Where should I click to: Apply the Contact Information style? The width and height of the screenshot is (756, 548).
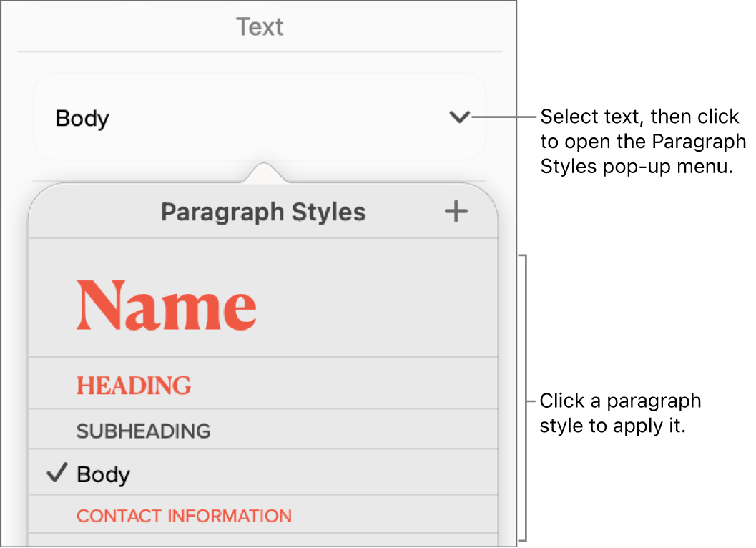coord(184,515)
